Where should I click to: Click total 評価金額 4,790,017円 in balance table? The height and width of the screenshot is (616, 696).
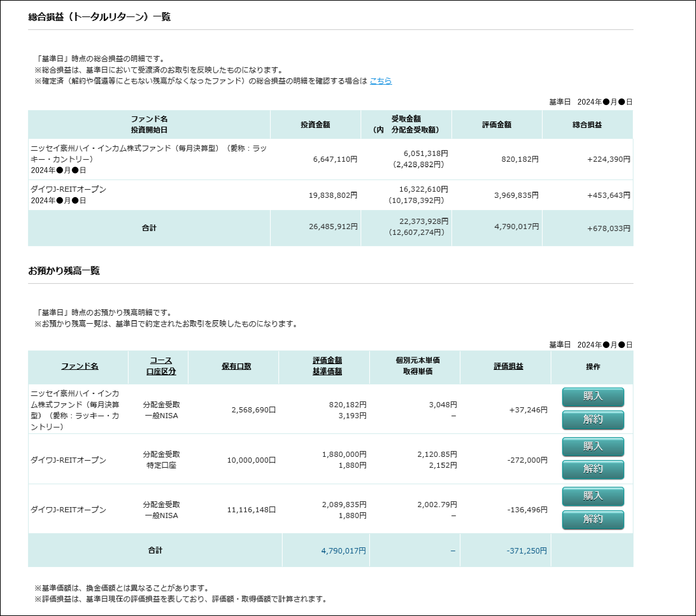[343, 551]
